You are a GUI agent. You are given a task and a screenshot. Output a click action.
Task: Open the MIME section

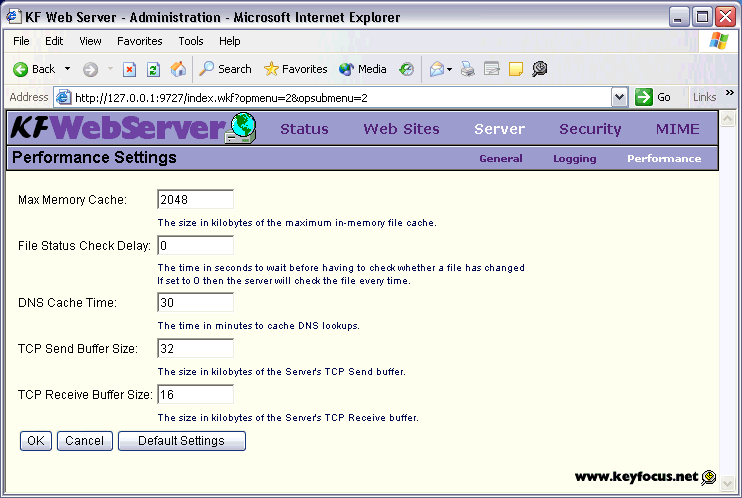pyautogui.click(x=677, y=129)
